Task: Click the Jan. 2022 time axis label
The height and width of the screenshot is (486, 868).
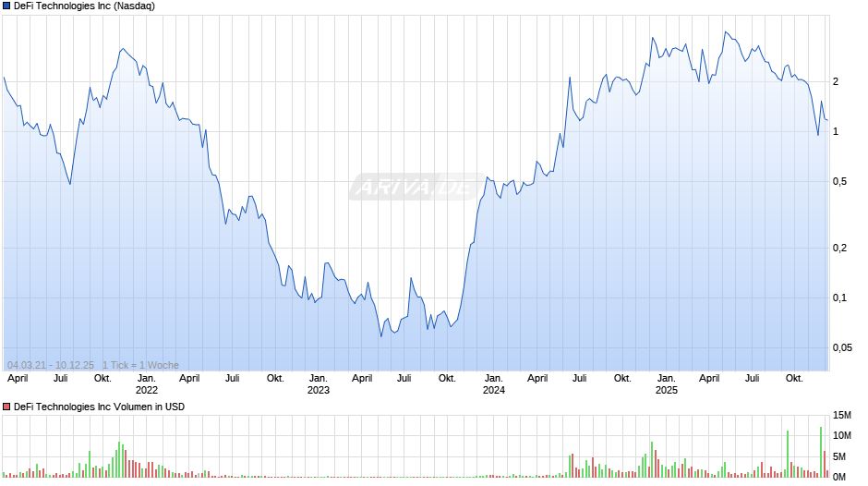Action: coord(146,384)
